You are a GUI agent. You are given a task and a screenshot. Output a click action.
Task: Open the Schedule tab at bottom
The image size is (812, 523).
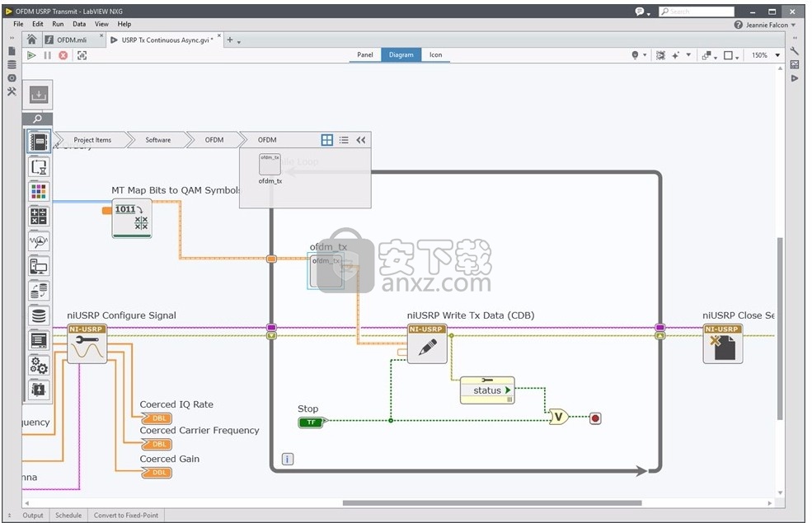click(x=68, y=516)
